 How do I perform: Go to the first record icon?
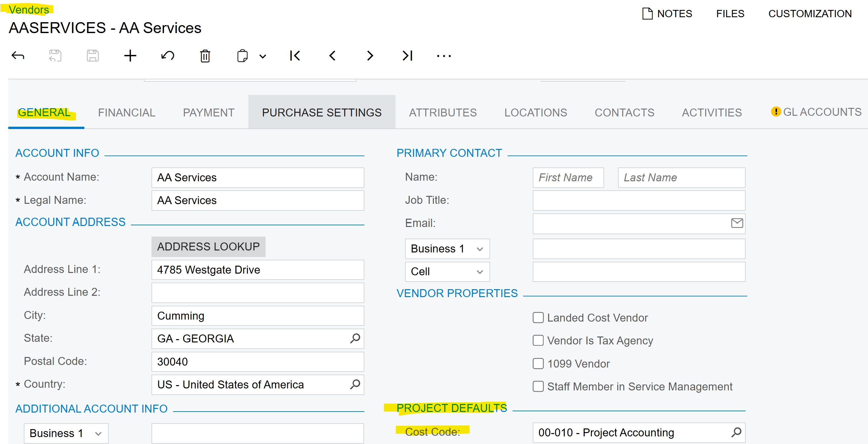[295, 56]
